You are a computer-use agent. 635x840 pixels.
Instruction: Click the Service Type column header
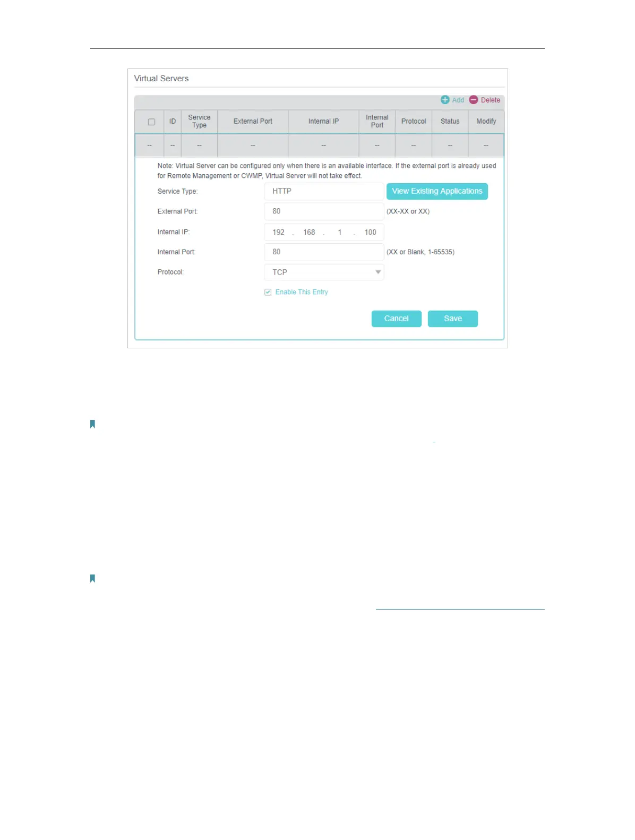click(x=199, y=121)
